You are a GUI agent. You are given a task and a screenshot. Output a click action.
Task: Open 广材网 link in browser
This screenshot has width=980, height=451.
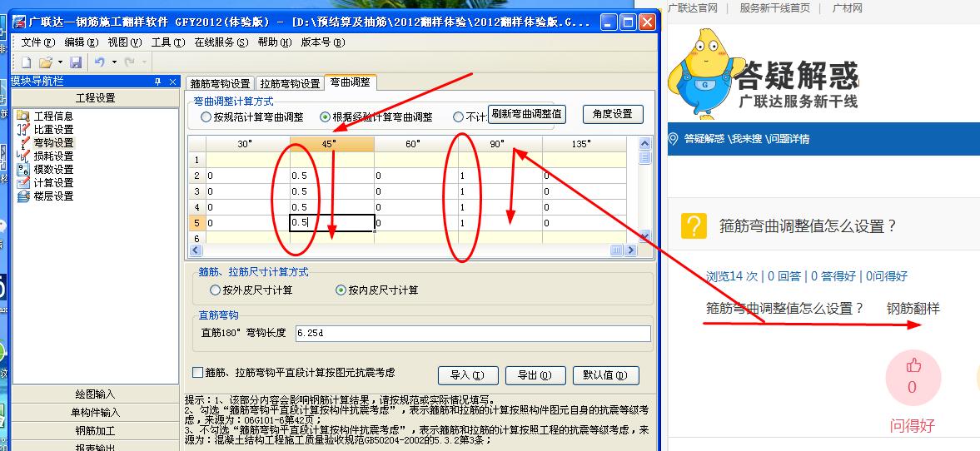pyautogui.click(x=848, y=8)
